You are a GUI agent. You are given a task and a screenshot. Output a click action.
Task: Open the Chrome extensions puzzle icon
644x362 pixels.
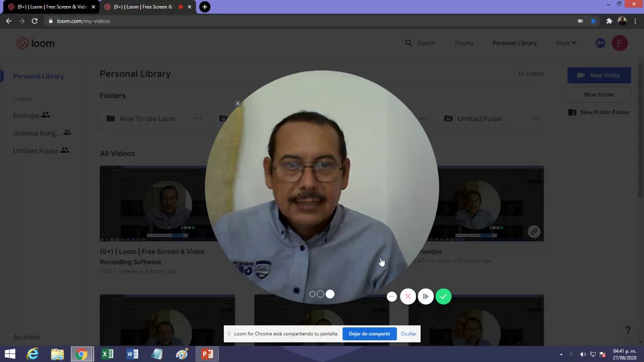point(609,21)
